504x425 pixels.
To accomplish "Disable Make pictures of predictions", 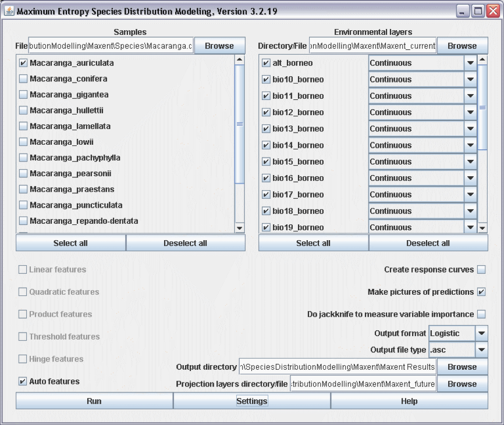I will (x=481, y=292).
